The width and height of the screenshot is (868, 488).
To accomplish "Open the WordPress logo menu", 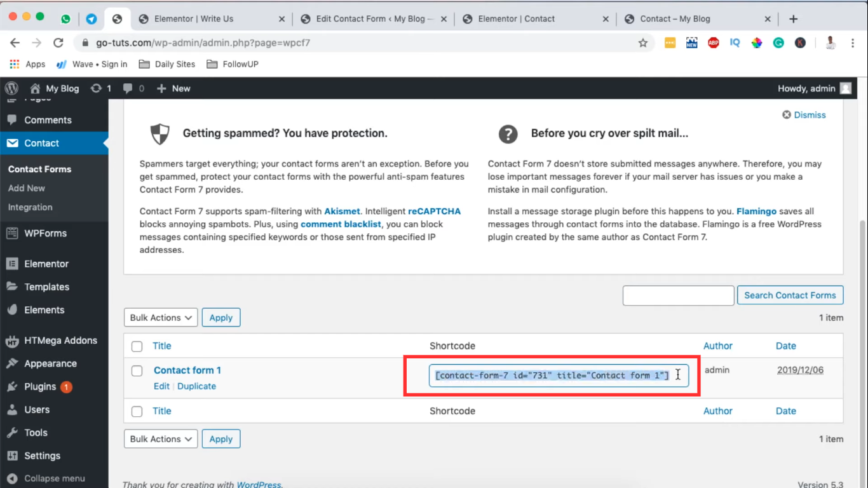I will [x=12, y=88].
